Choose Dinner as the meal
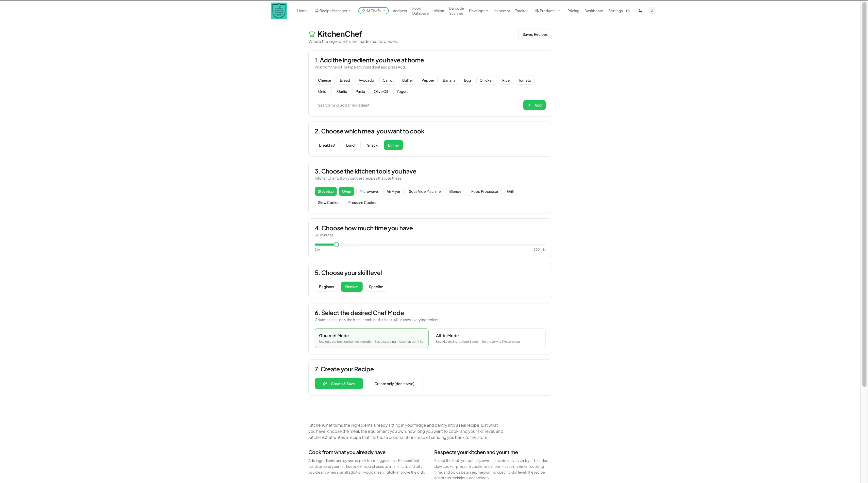Image resolution: width=868 pixels, height=483 pixels. click(393, 145)
